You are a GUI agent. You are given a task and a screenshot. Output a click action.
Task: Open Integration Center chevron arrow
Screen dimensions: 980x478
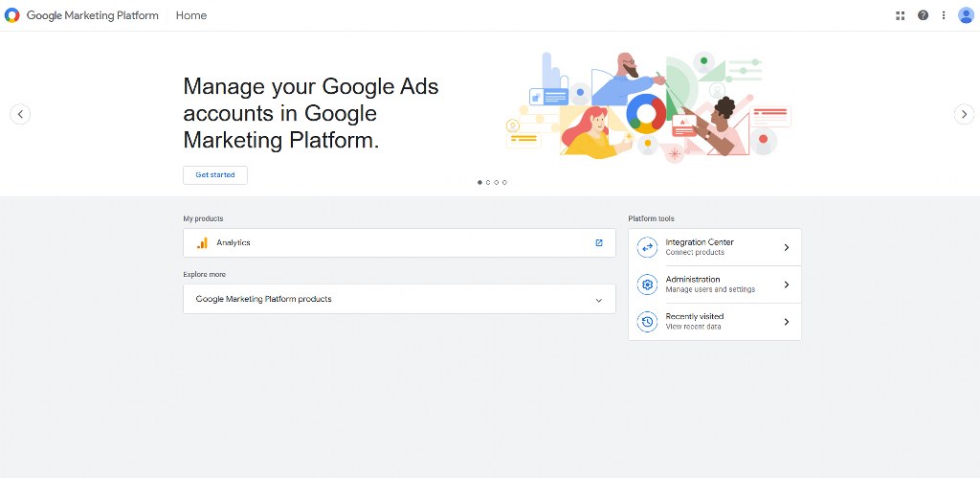(787, 247)
